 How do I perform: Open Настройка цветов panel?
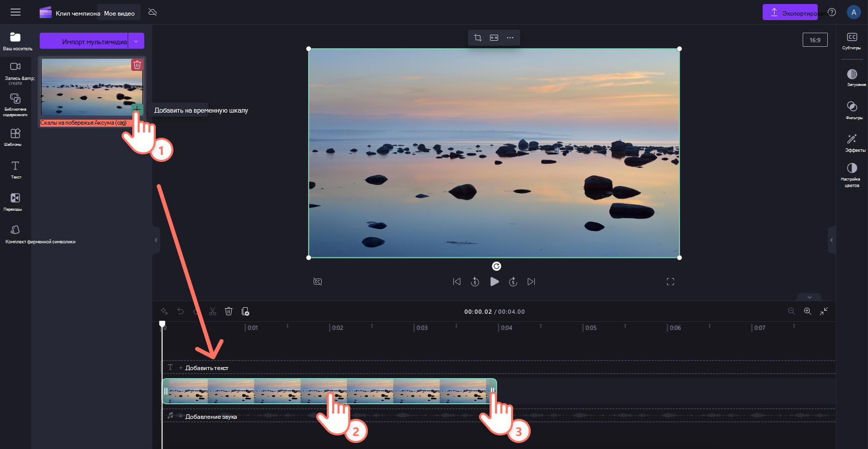(852, 175)
